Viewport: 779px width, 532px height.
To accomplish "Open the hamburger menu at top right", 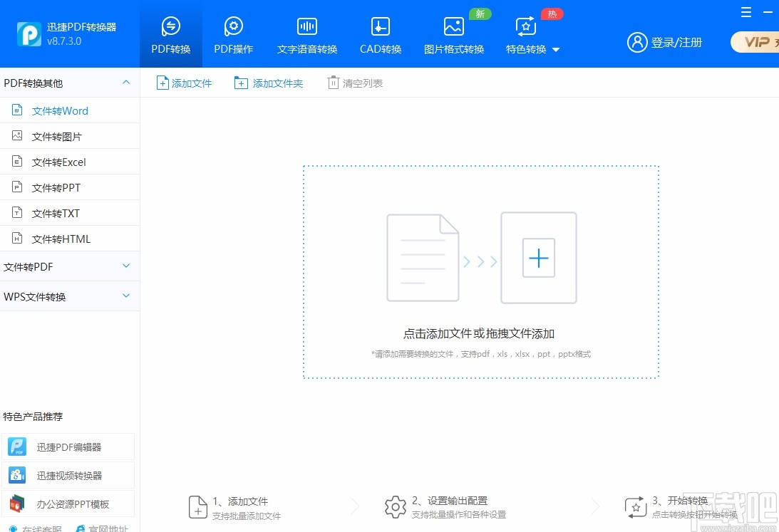I will pos(746,12).
